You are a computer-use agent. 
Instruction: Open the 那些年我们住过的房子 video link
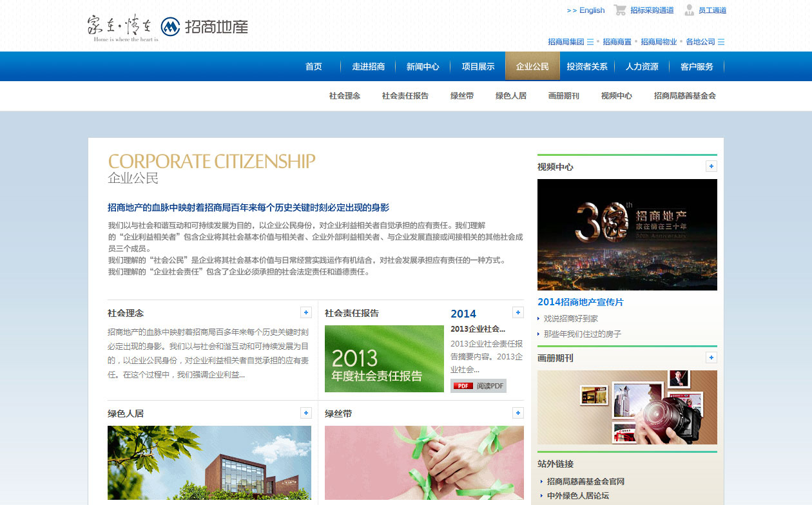pos(583,334)
